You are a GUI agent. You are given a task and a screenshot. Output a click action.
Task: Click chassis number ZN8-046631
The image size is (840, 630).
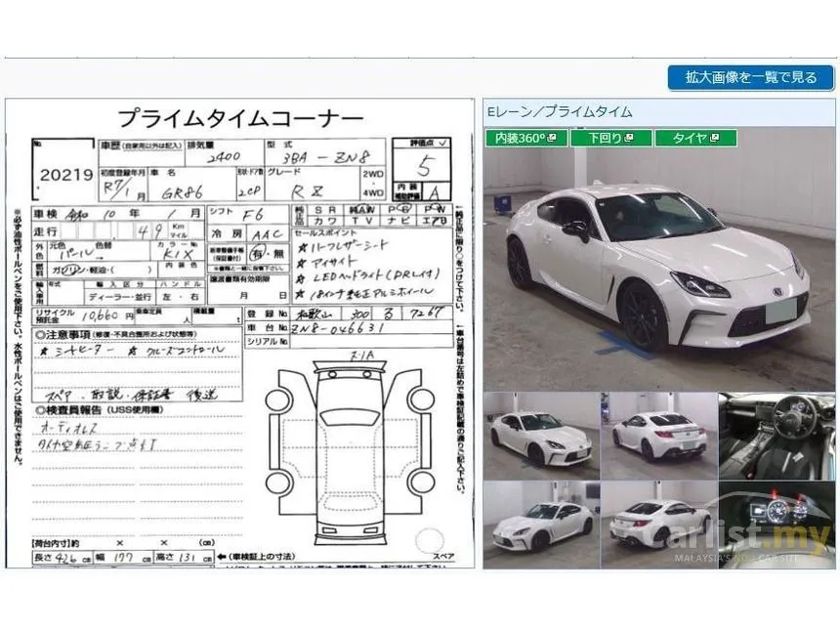(338, 328)
